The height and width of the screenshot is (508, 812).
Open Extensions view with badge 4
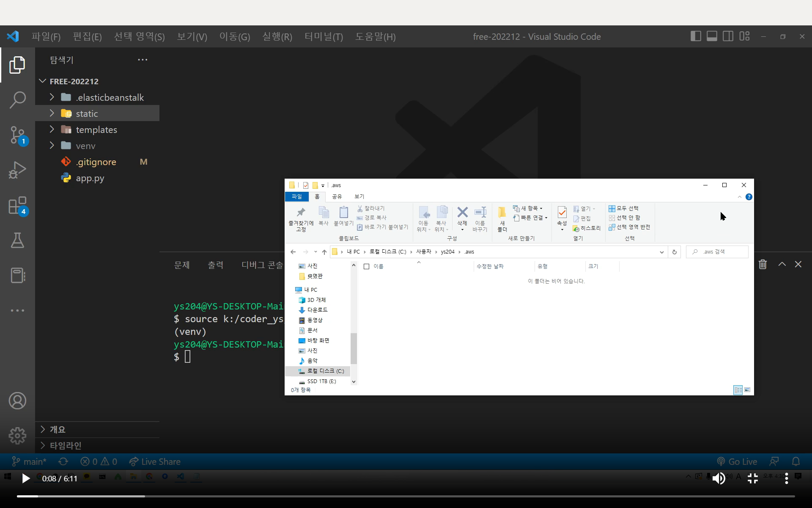coord(17,206)
